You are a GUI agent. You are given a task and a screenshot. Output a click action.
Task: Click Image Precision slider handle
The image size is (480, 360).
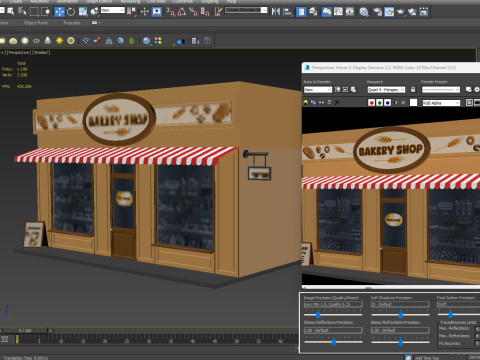click(318, 314)
